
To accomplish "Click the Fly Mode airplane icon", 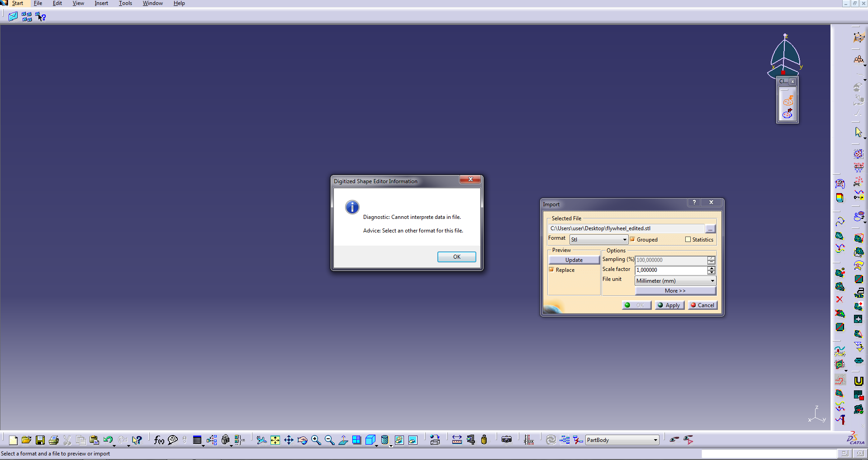I will [x=261, y=440].
